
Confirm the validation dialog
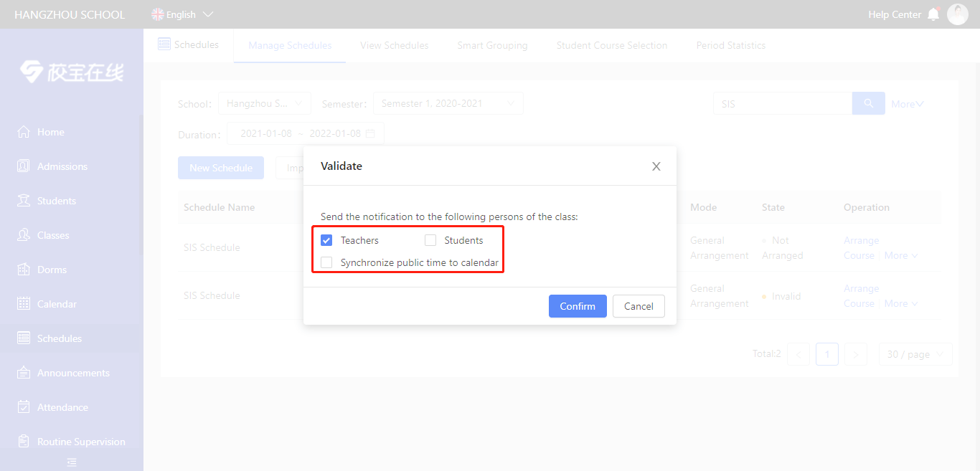[x=578, y=306]
